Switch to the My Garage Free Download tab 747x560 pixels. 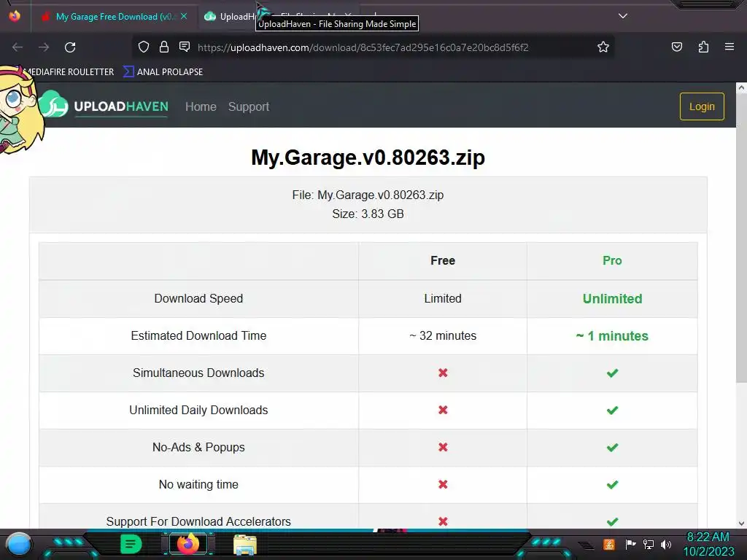115,16
